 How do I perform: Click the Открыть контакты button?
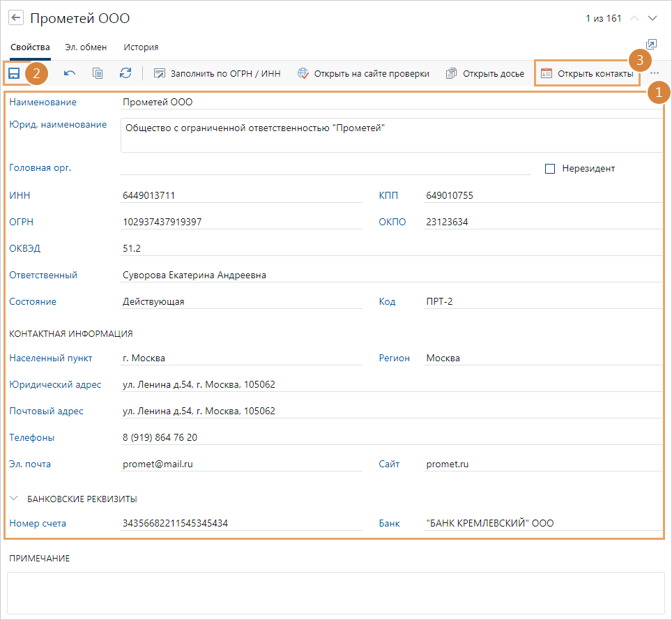(x=587, y=73)
